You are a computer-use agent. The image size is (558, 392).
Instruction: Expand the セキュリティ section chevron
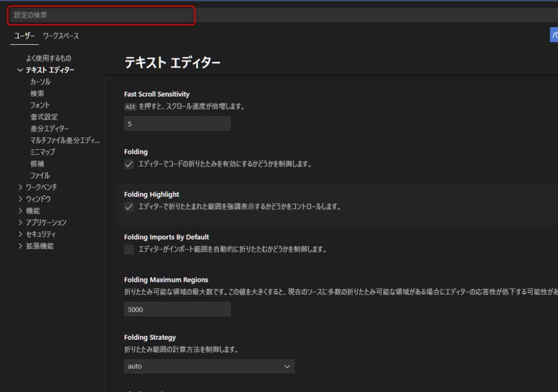20,234
